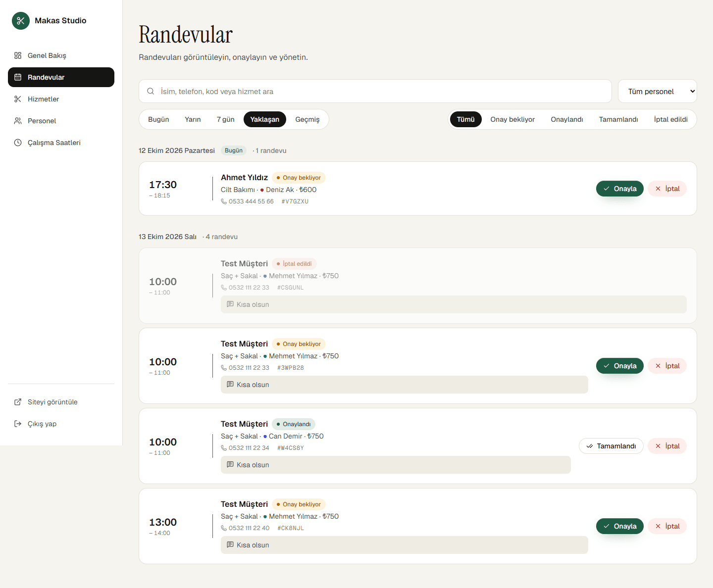Switch to the 7 gün filter
The height and width of the screenshot is (588, 713).
pyautogui.click(x=225, y=119)
